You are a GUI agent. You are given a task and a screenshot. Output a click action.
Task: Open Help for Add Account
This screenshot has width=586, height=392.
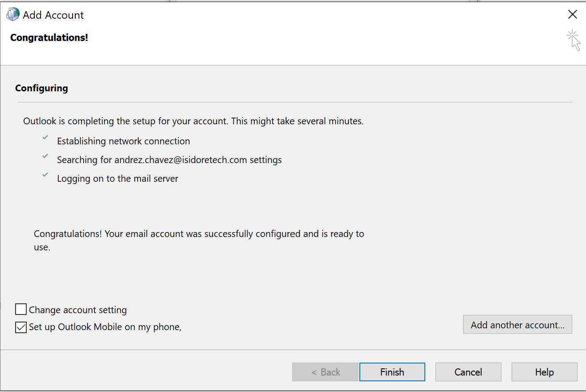coord(544,372)
